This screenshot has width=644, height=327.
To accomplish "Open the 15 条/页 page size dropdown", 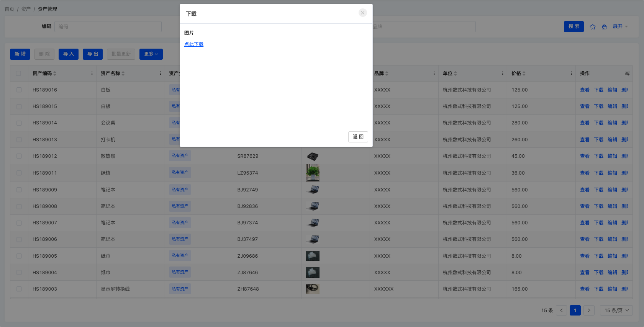I will click(x=616, y=311).
